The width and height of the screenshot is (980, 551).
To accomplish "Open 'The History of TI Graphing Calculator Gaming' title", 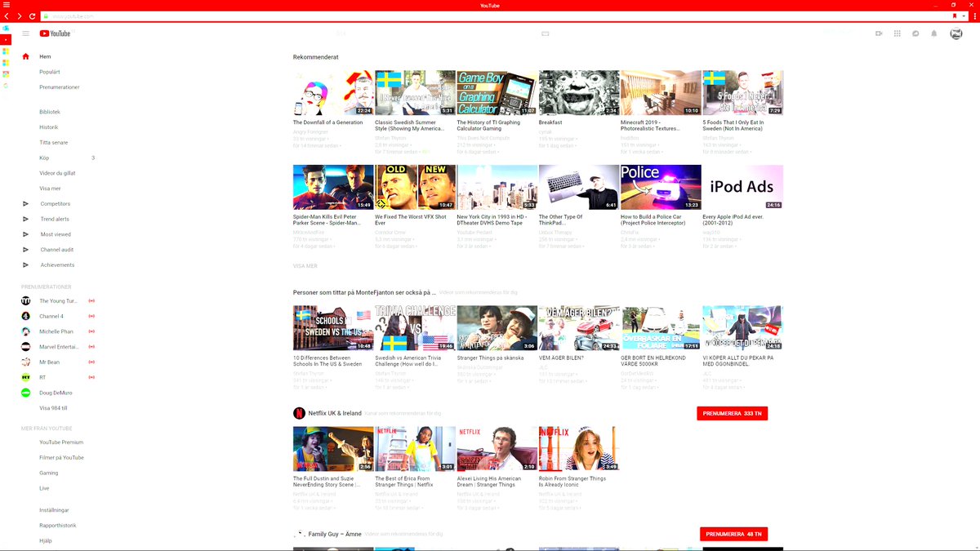I will coord(488,126).
